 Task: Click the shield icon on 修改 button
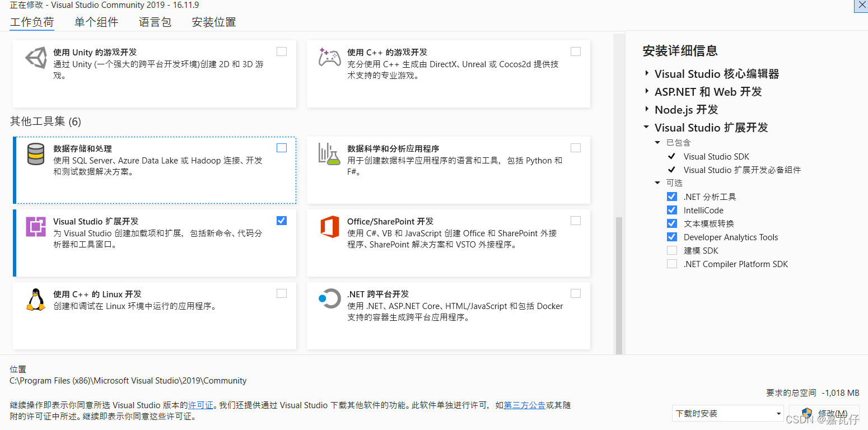point(807,414)
